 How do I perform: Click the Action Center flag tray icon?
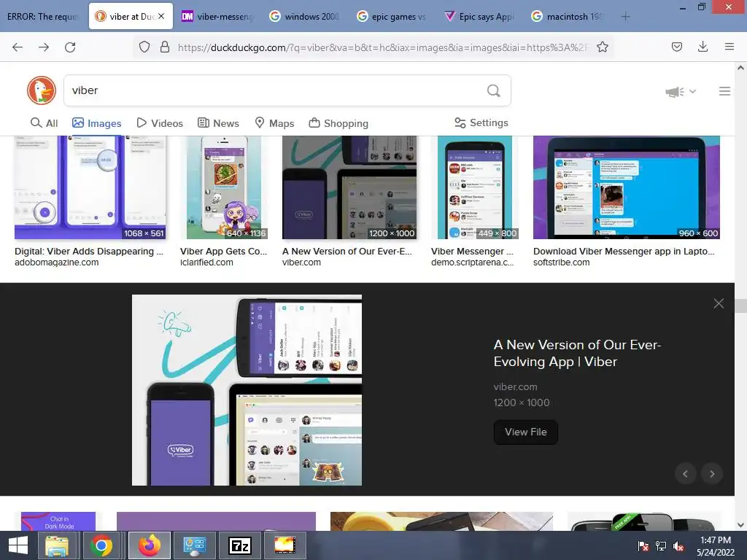643,546
